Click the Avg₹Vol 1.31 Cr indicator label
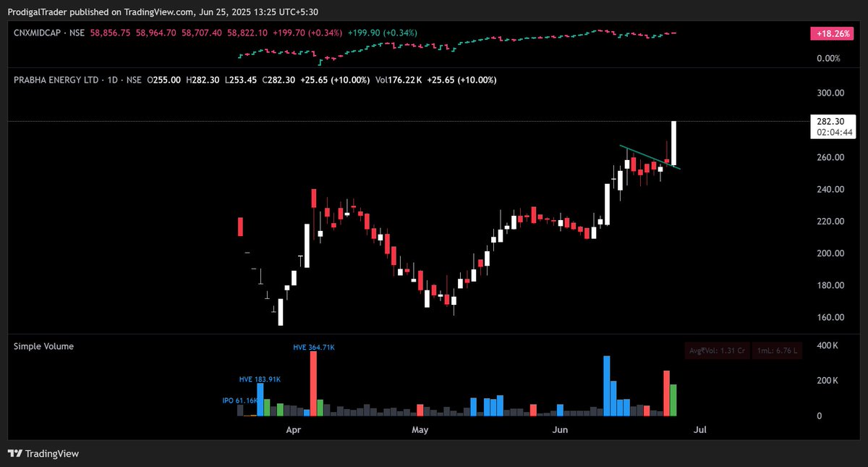 717,350
